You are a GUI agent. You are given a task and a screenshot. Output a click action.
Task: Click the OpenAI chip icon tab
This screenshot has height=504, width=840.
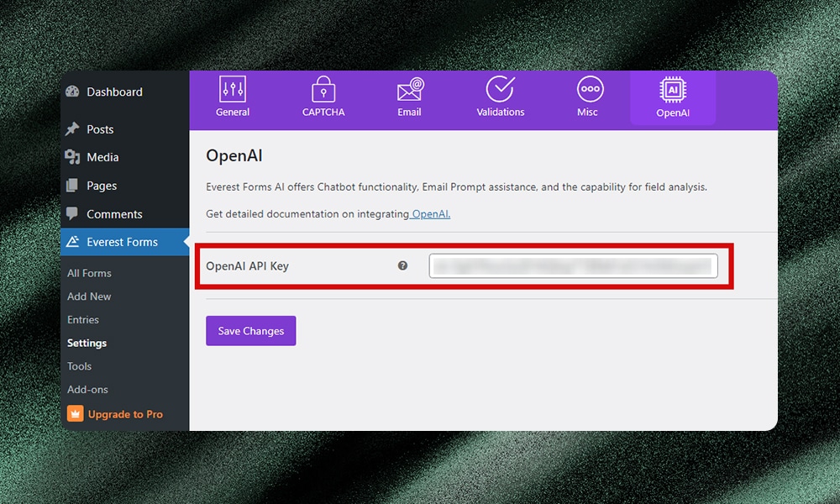[672, 91]
